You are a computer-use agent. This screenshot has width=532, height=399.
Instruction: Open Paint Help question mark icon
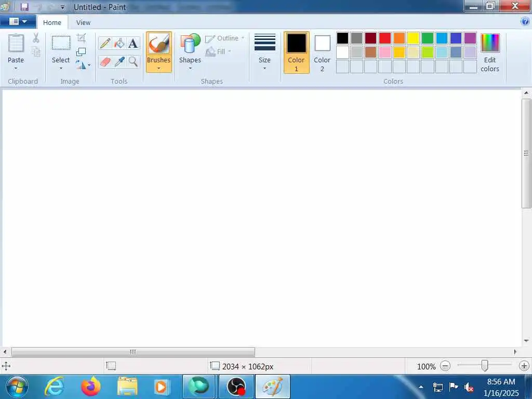525,22
